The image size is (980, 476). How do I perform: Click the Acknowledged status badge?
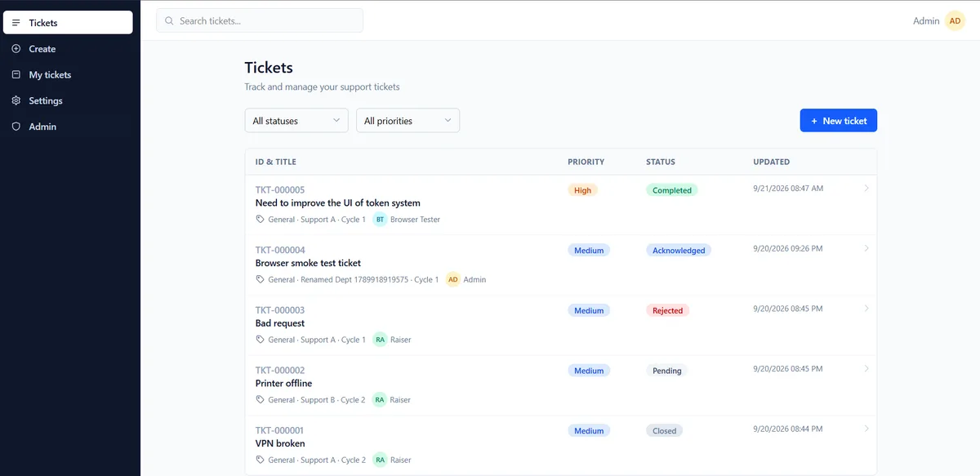point(679,251)
